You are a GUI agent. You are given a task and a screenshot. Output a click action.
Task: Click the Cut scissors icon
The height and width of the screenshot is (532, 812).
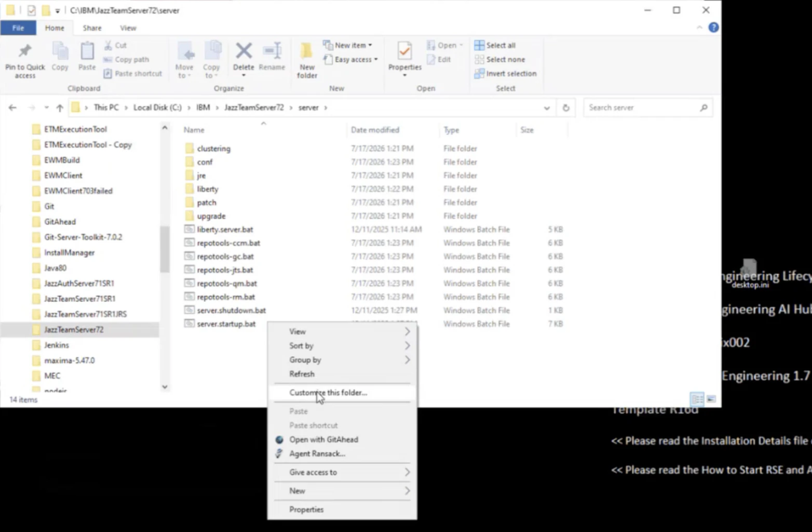click(x=108, y=45)
